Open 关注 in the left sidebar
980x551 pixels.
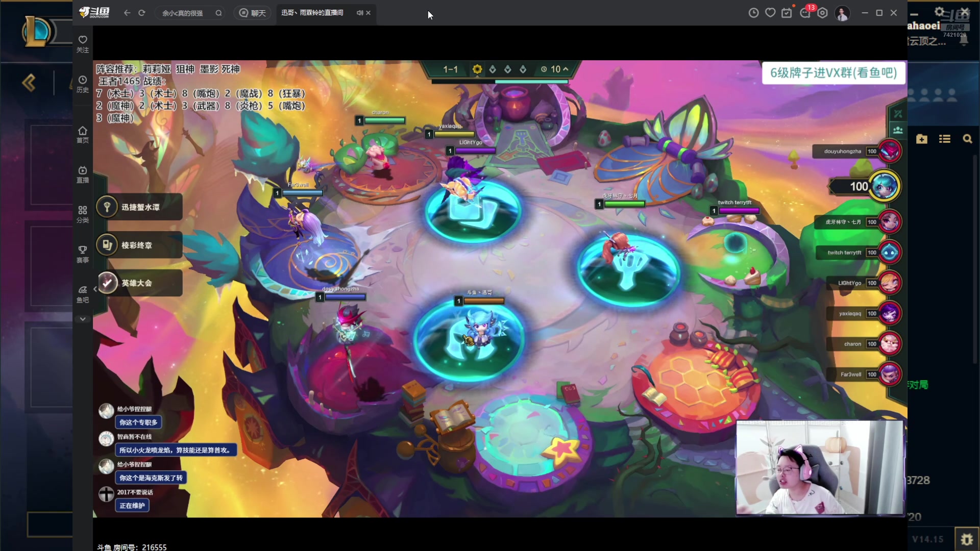tap(83, 44)
